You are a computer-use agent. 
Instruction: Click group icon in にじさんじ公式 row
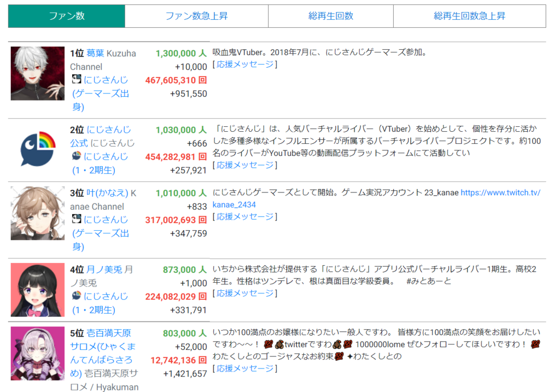coord(77,156)
